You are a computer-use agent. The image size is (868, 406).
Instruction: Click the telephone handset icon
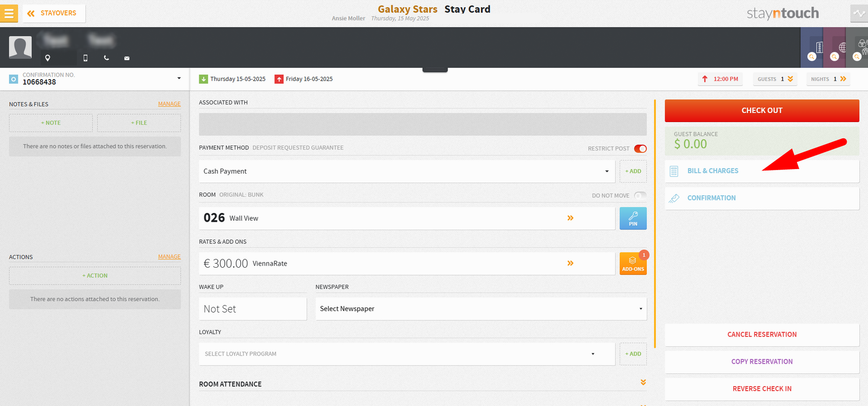coord(106,58)
